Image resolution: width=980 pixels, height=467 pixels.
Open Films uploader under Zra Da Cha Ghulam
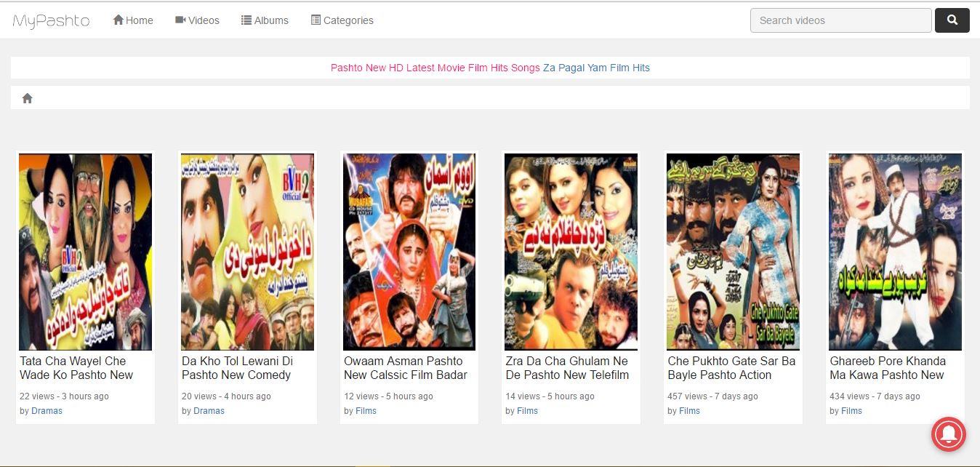click(527, 411)
